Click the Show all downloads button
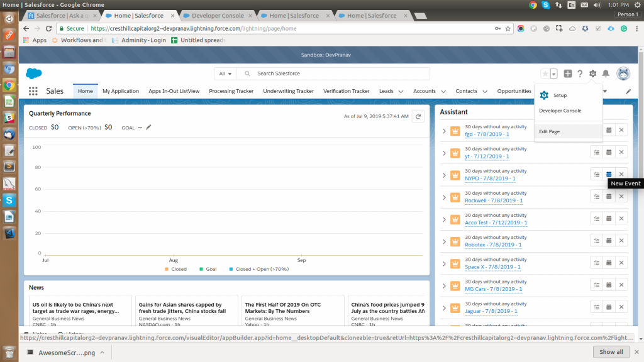The image size is (644, 362). [x=611, y=352]
